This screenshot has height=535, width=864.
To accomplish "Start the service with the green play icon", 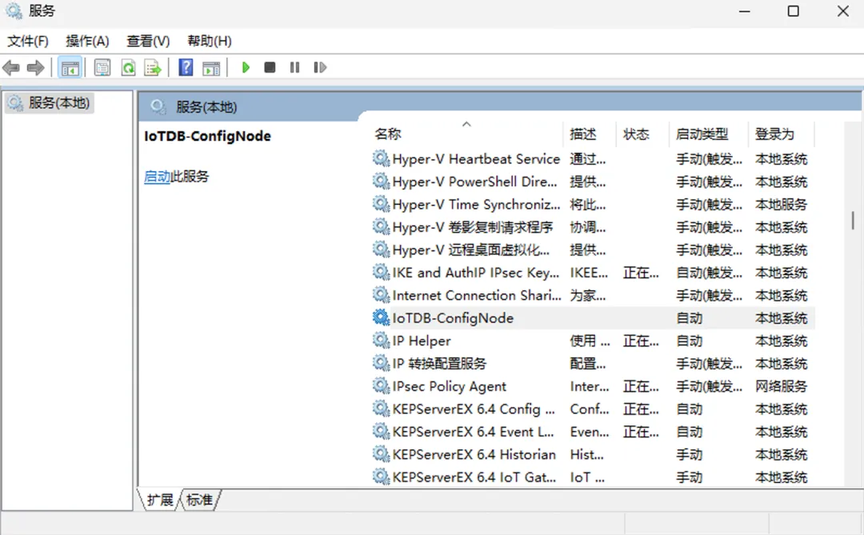I will tap(246, 67).
